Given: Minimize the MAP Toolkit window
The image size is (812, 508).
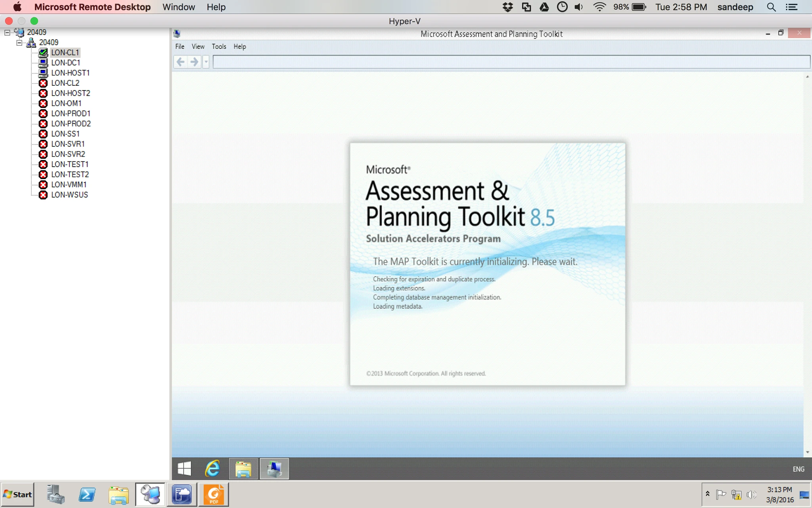Looking at the screenshot, I should pos(768,34).
